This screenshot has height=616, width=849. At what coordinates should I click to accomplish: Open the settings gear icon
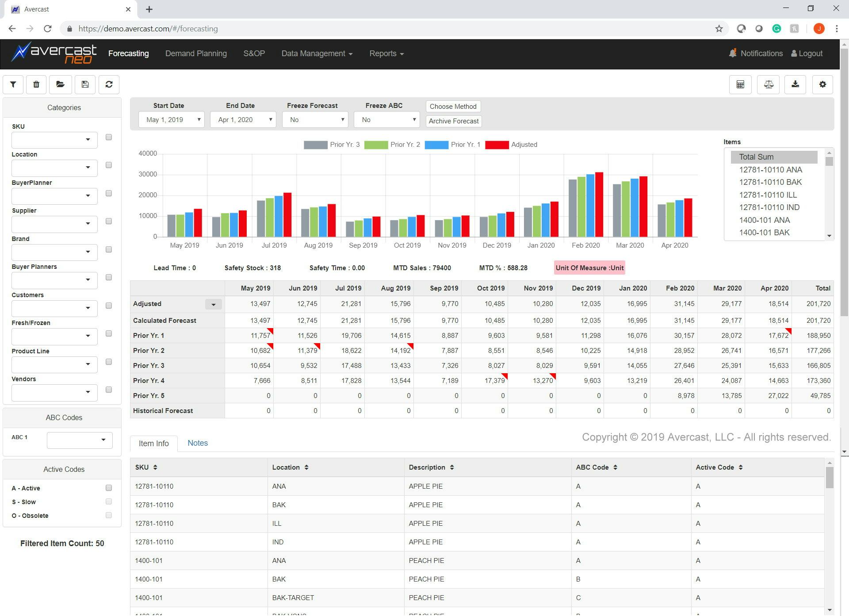tap(822, 84)
